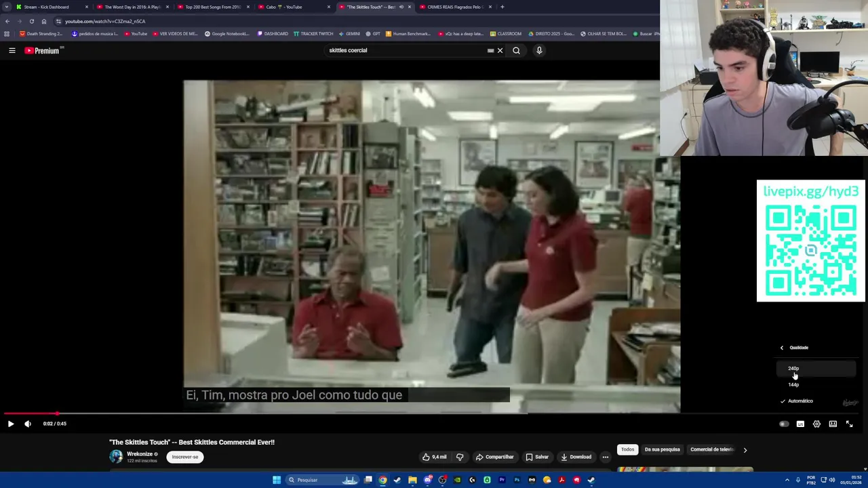The image size is (868, 488).
Task: Open the on-screen keyboard icon in search box
Action: (490, 50)
